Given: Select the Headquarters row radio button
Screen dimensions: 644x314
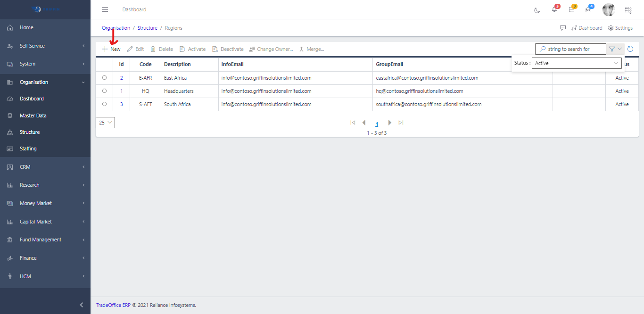Looking at the screenshot, I should point(104,91).
